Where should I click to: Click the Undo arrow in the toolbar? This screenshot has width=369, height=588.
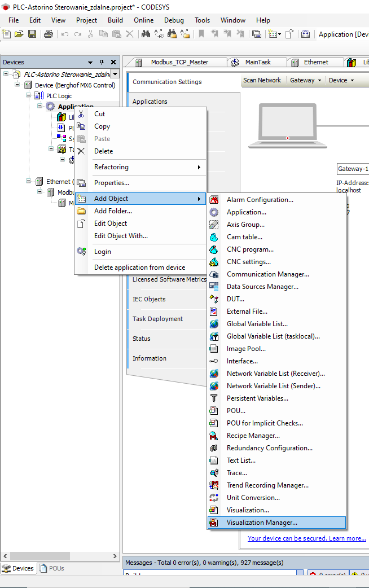pos(65,34)
